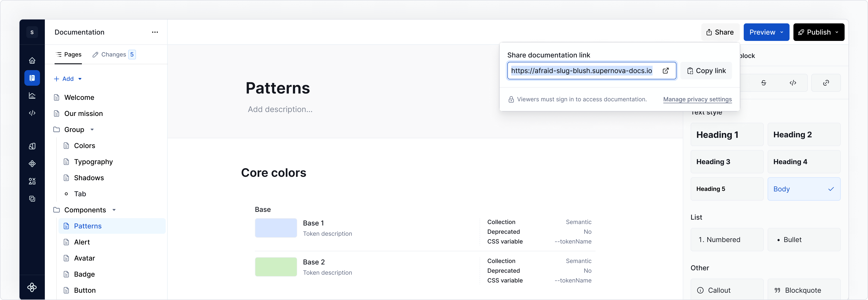Click the home icon in sidebar

(32, 61)
